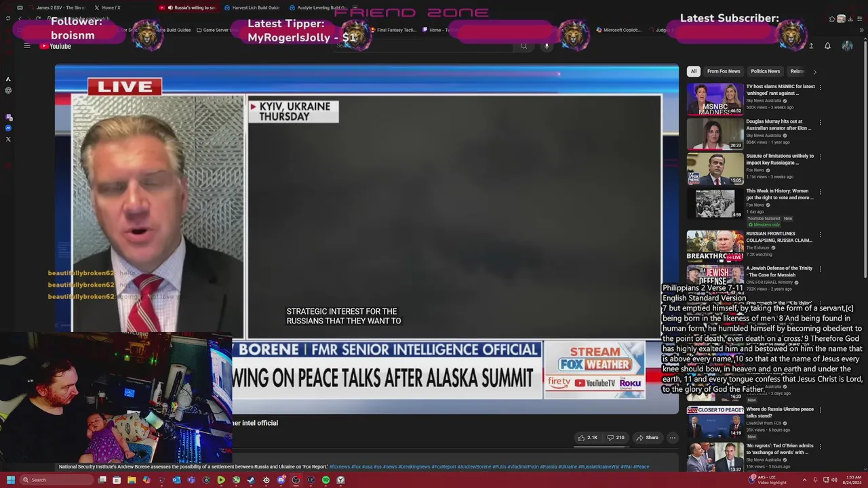Open the X icon in the browser sidebar
This screenshot has height=488, width=868.
(x=8, y=139)
